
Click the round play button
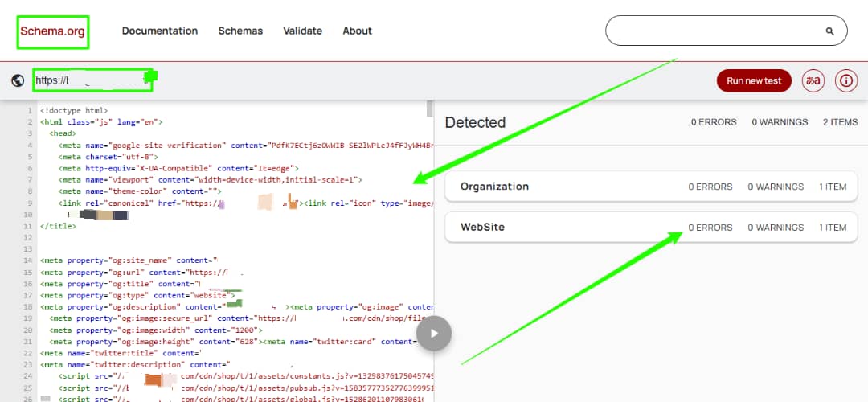434,334
